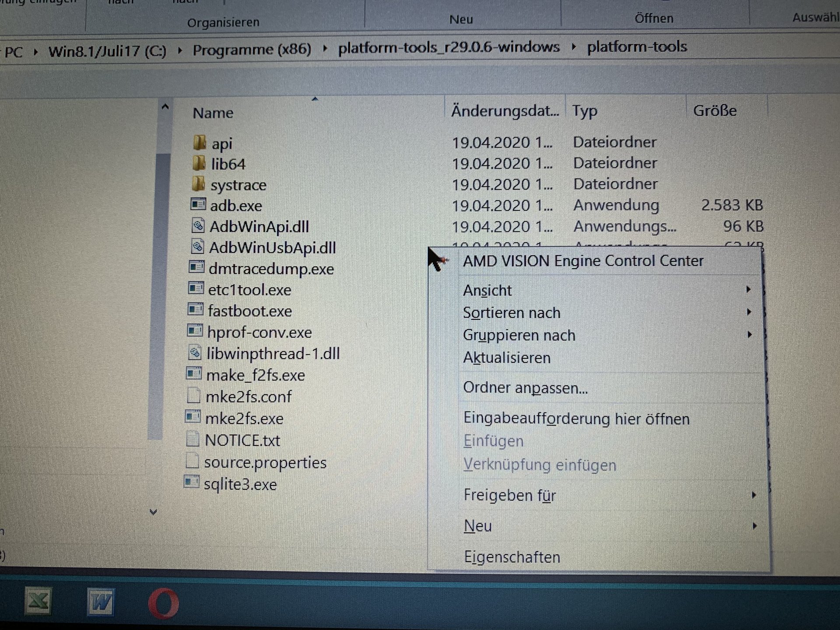Click the dmtracedump.exe icon
Screen dimensions: 840x630
(x=196, y=267)
